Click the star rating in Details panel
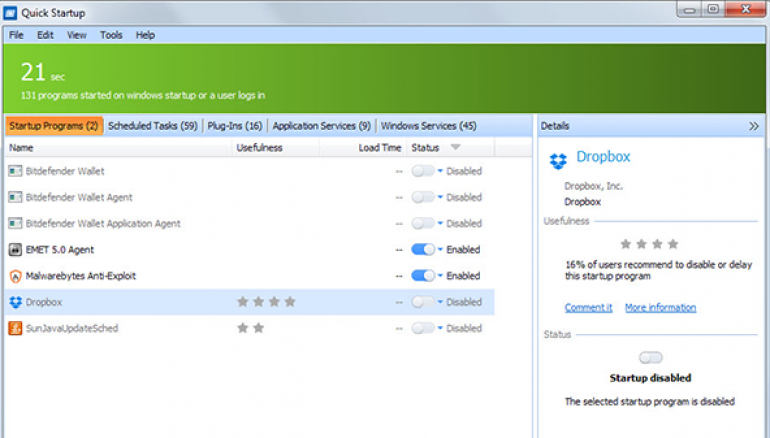Image resolution: width=770 pixels, height=438 pixels. click(649, 244)
